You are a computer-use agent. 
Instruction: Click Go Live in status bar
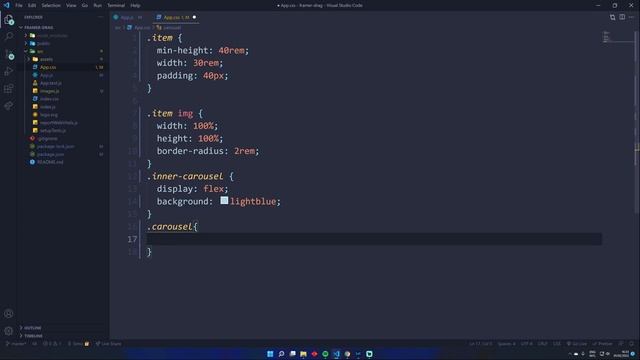coord(576,344)
